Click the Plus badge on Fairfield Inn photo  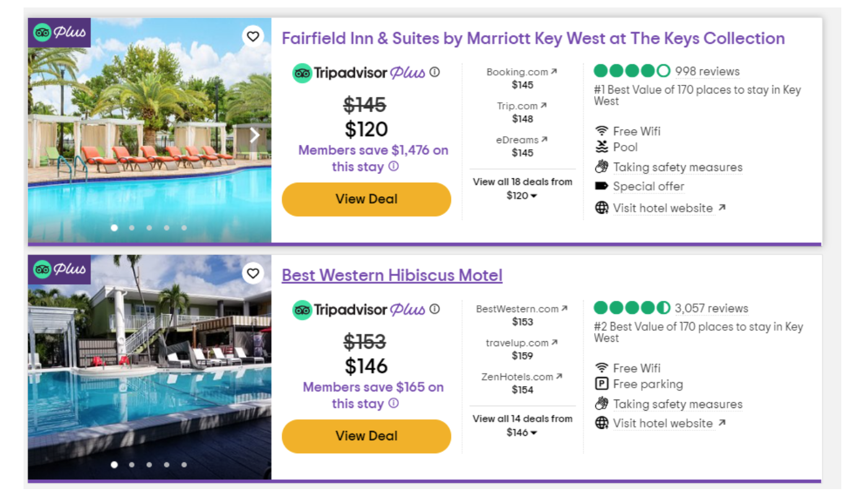point(59,33)
